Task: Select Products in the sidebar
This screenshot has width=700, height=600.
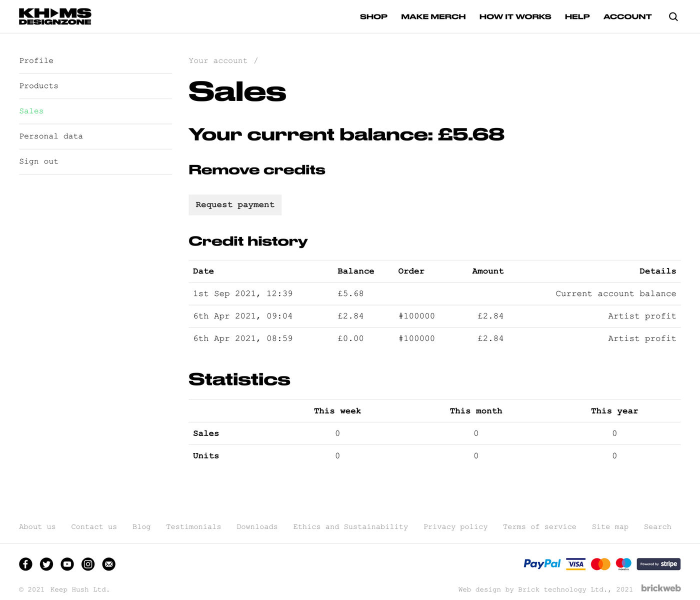Action: coord(39,86)
